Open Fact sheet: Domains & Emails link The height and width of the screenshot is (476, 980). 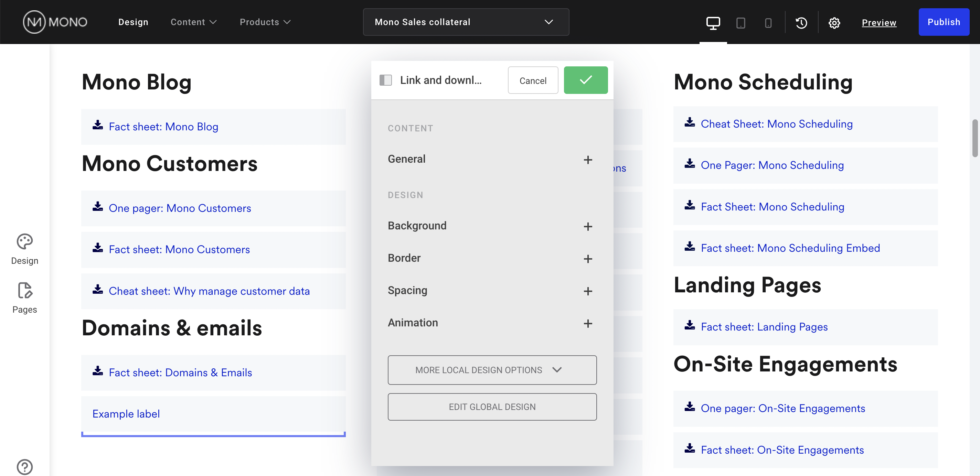[180, 372]
